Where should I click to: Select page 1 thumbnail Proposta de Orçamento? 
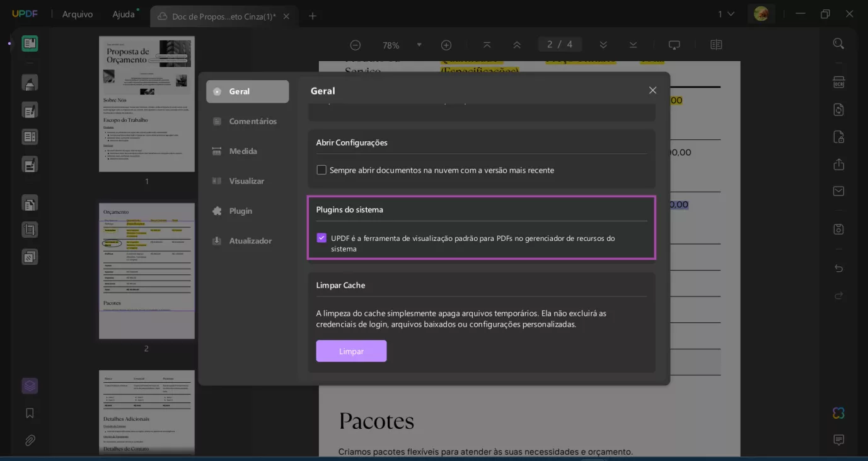coord(147,104)
